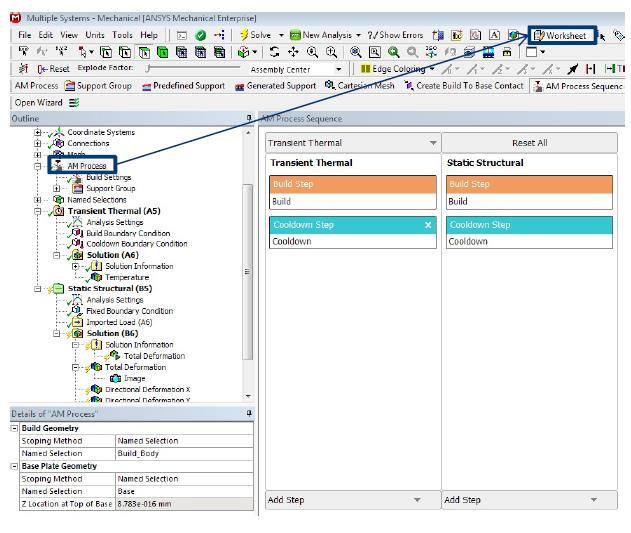Click Predefined Support toolbar icon

tap(146, 87)
